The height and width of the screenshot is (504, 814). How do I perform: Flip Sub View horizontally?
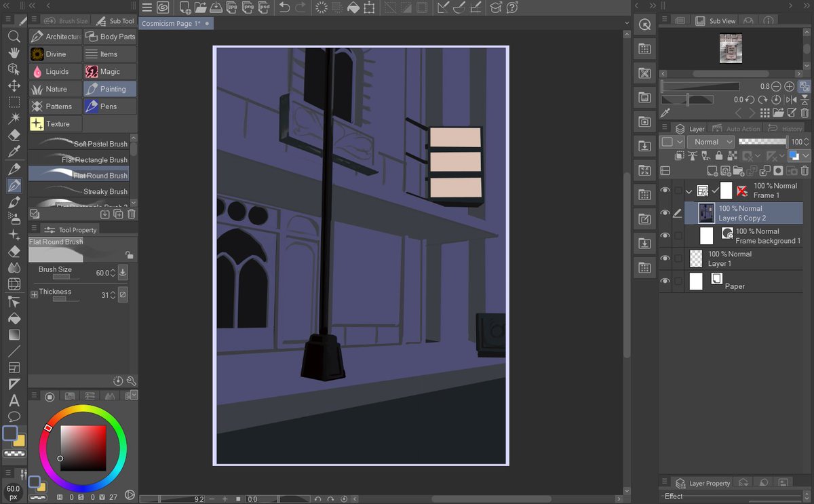click(x=791, y=100)
